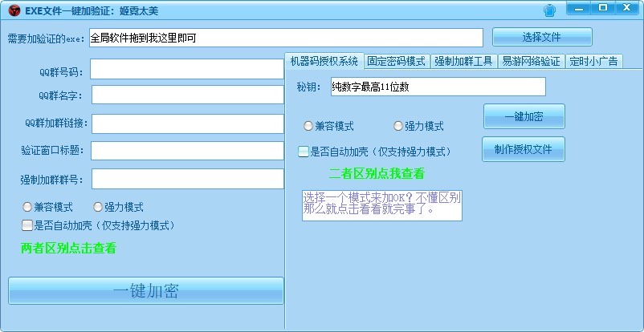Image resolution: width=644 pixels, height=332 pixels.
Task: Click the purple hint text box
Action: tap(382, 205)
